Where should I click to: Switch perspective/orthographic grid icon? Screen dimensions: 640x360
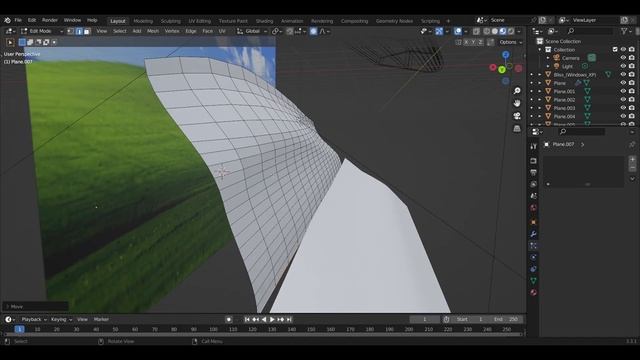click(x=517, y=129)
